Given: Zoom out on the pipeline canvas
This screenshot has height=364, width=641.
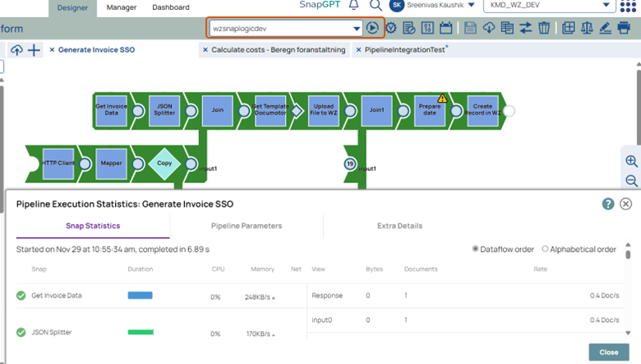Looking at the screenshot, I should tap(632, 180).
